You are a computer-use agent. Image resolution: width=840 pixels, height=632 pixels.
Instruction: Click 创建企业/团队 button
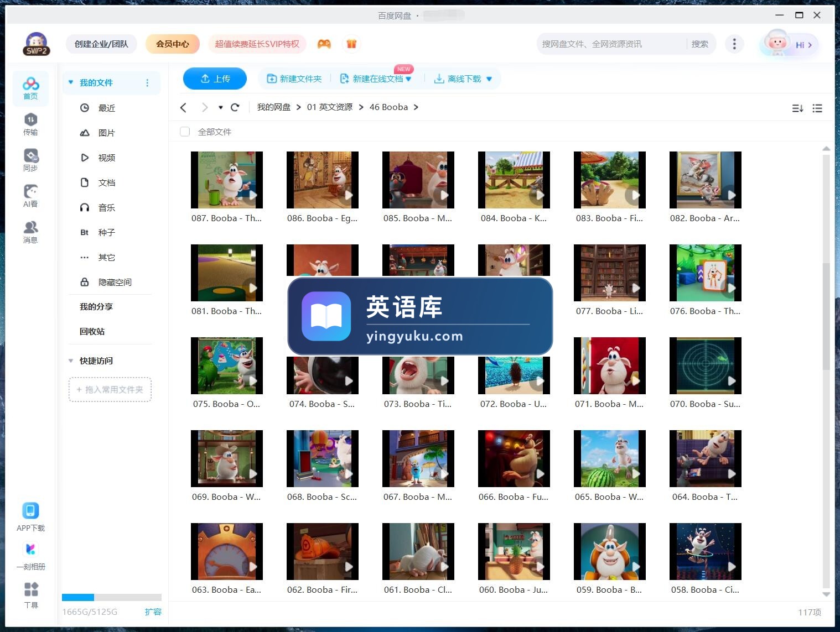pyautogui.click(x=101, y=44)
